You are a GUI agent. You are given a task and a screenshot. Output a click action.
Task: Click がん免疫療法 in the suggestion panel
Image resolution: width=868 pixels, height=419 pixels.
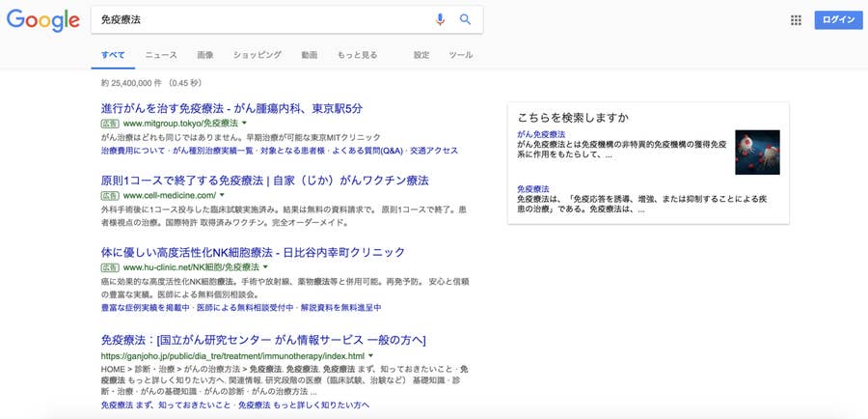coord(541,134)
